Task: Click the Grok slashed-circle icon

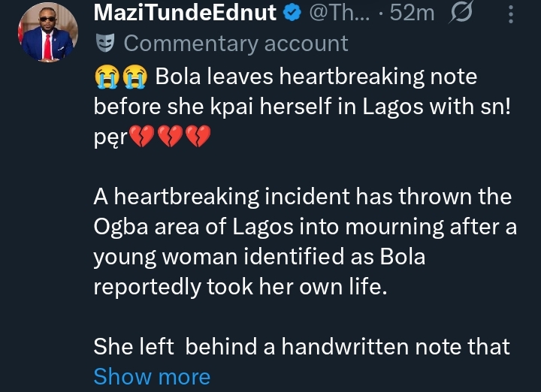Action: (458, 14)
